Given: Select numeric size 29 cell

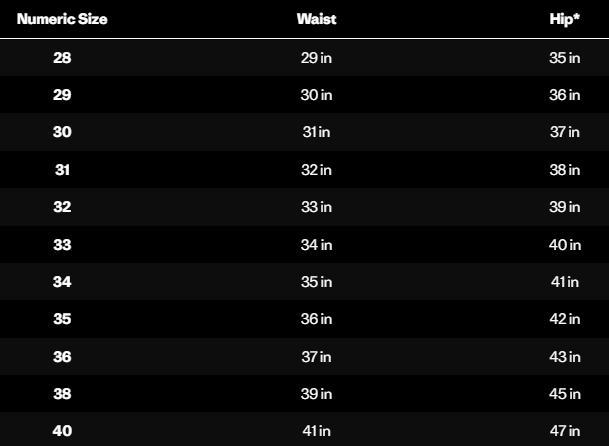Looking at the screenshot, I should [x=62, y=95].
